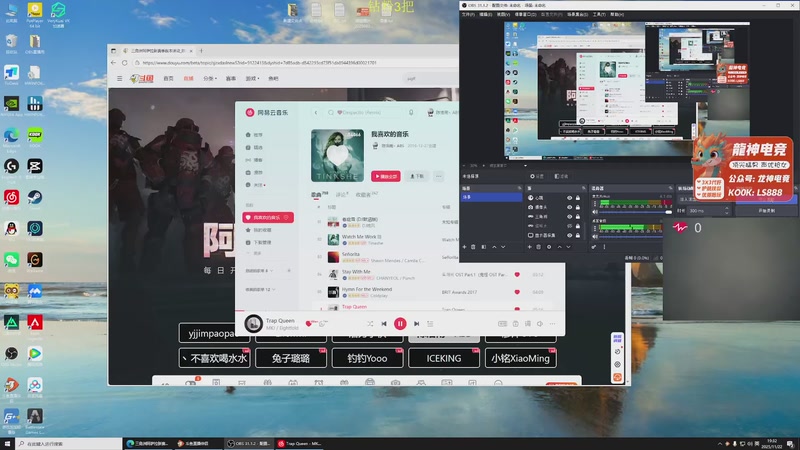Expand the 分类 dropdown on Douyu nav

click(x=210, y=79)
